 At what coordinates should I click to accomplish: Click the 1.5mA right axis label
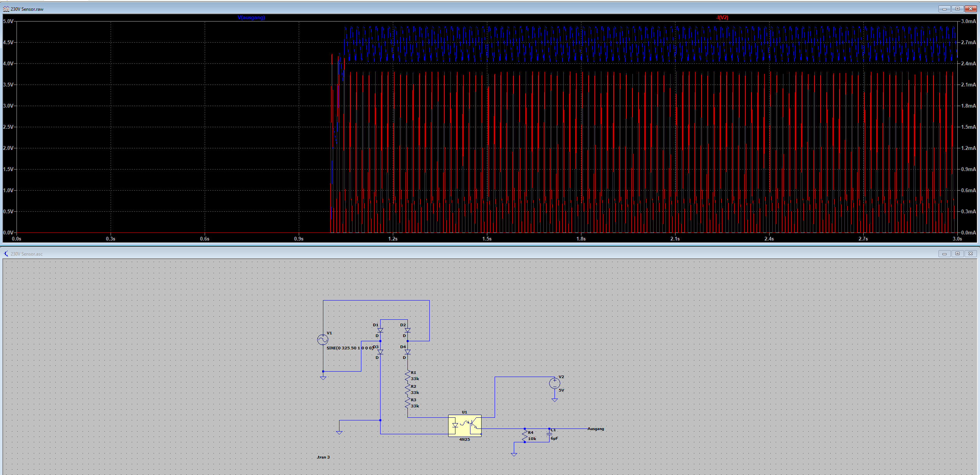coord(968,127)
